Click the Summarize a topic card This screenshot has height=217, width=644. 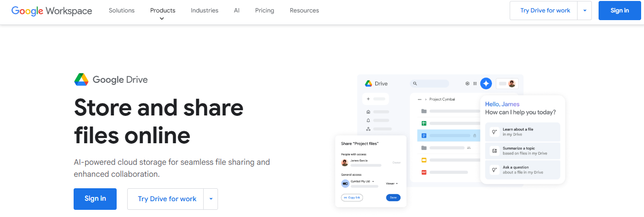pyautogui.click(x=523, y=151)
